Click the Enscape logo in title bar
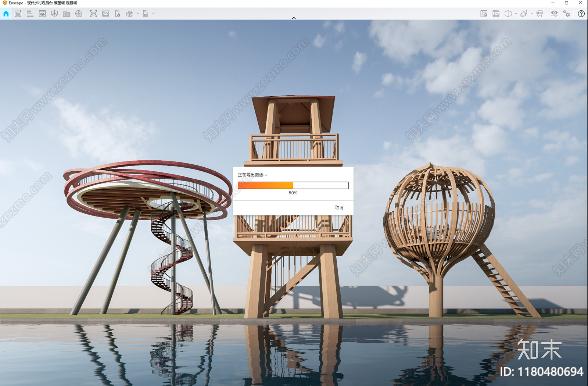 pos(4,3)
